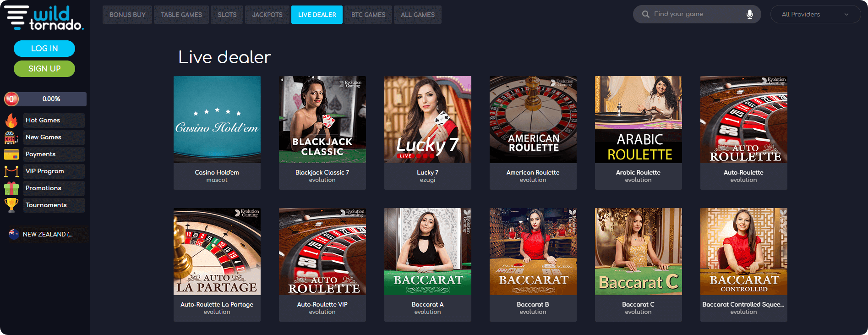Expand the All Providers dropdown
Screen dimensions: 868x335
click(x=815, y=14)
